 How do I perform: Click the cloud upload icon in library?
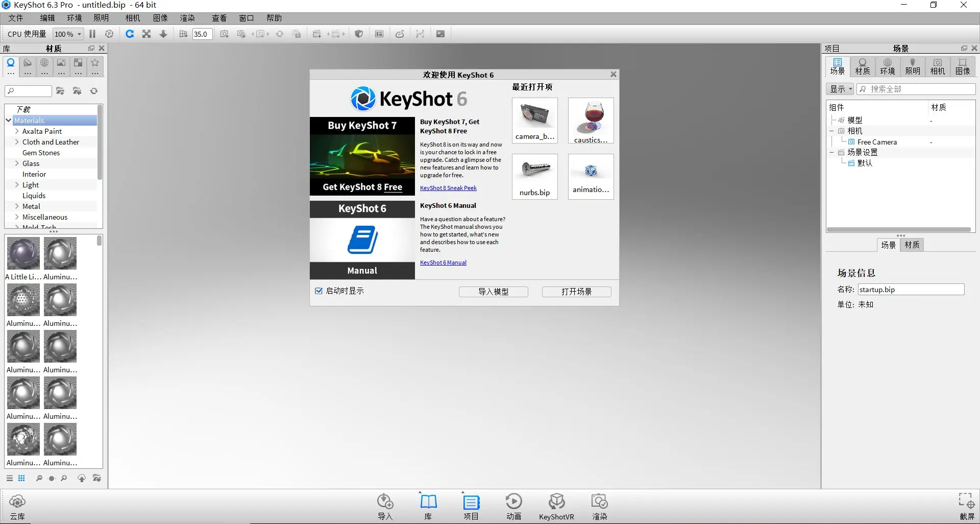[82, 479]
